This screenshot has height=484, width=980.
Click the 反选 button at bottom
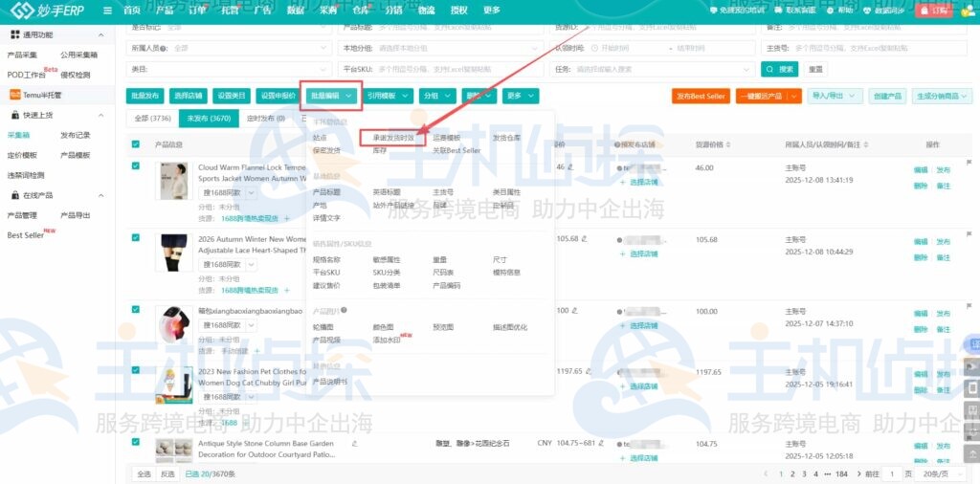pyautogui.click(x=166, y=474)
